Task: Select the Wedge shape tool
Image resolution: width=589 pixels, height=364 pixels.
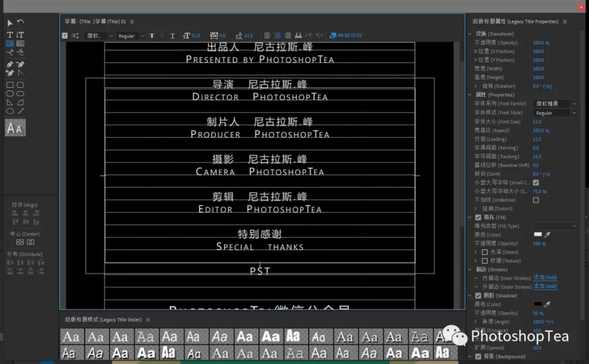Action: coord(10,102)
